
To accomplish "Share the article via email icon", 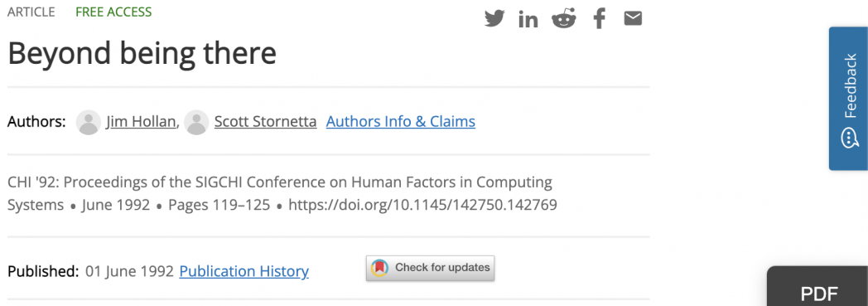I will (633, 19).
